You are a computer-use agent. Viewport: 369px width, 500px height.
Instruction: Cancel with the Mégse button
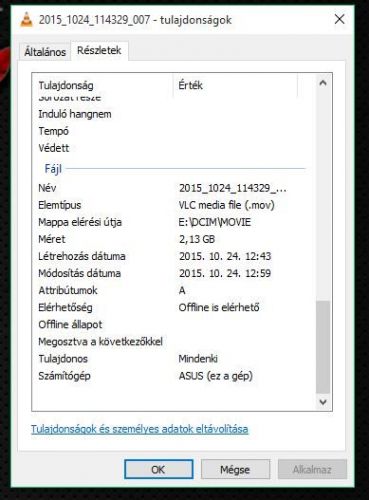click(235, 469)
